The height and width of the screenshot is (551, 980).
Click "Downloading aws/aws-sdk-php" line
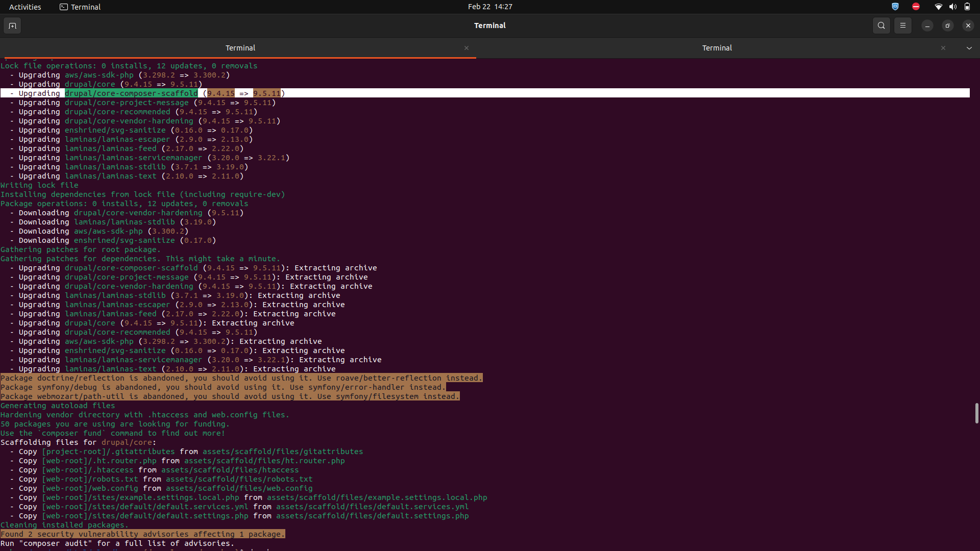coord(99,231)
